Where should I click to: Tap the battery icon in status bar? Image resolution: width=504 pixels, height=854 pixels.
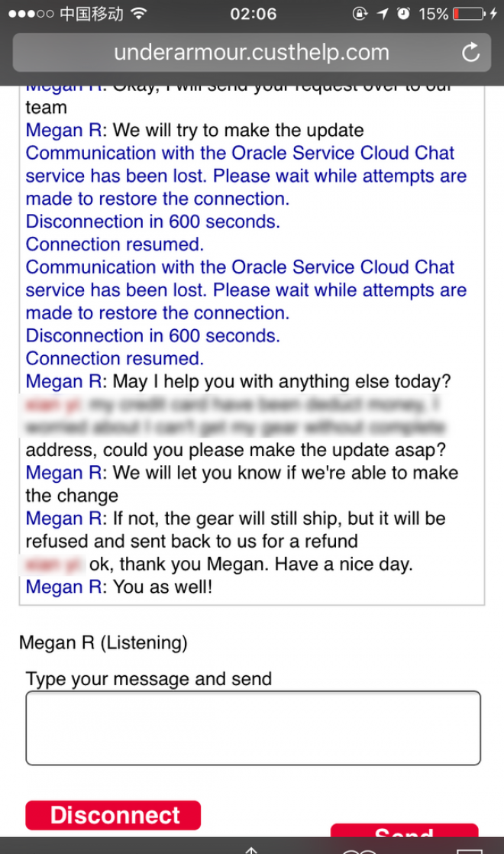(x=469, y=13)
